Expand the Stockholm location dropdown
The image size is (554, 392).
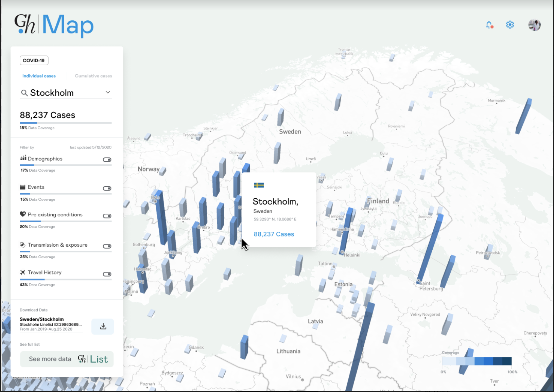pos(108,92)
